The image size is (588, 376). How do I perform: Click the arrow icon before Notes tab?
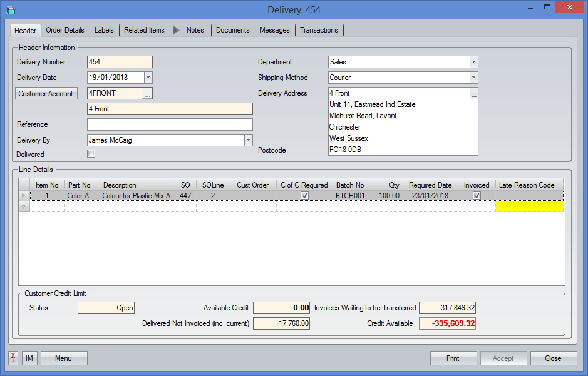(176, 30)
